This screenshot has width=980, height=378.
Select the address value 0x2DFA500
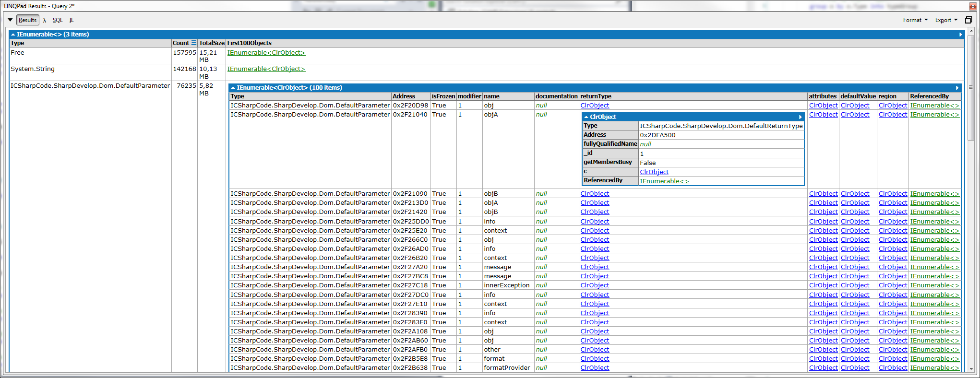[x=657, y=135]
